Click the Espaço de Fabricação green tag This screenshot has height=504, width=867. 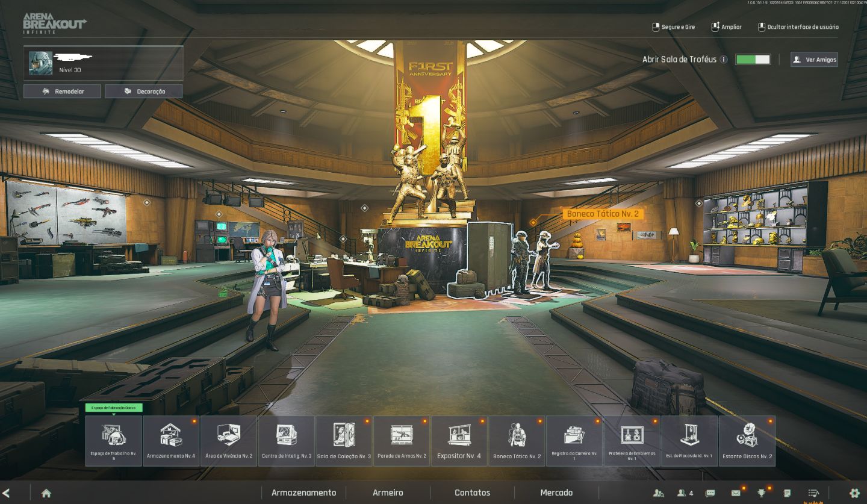(114, 408)
